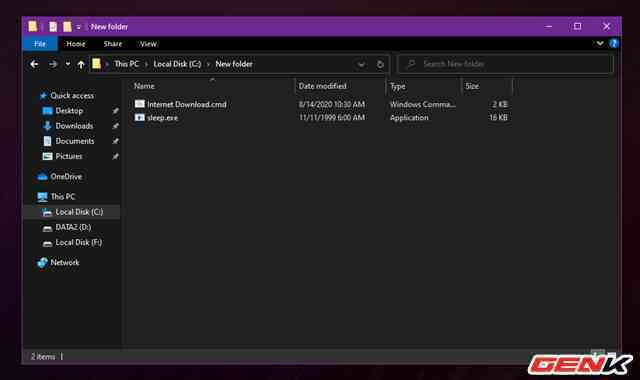
Task: Click the 16 KB size cell
Action: pos(498,118)
